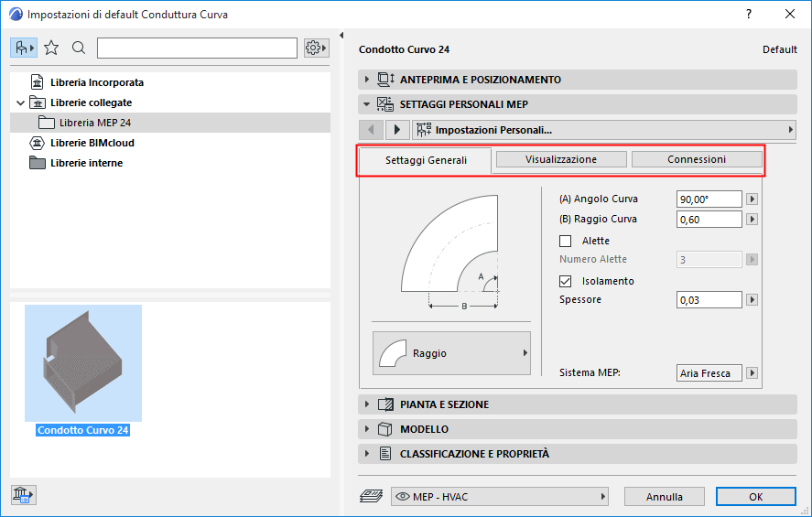Click the Condotto Curvo 24 label
This screenshot has width=812, height=517.
(x=83, y=430)
